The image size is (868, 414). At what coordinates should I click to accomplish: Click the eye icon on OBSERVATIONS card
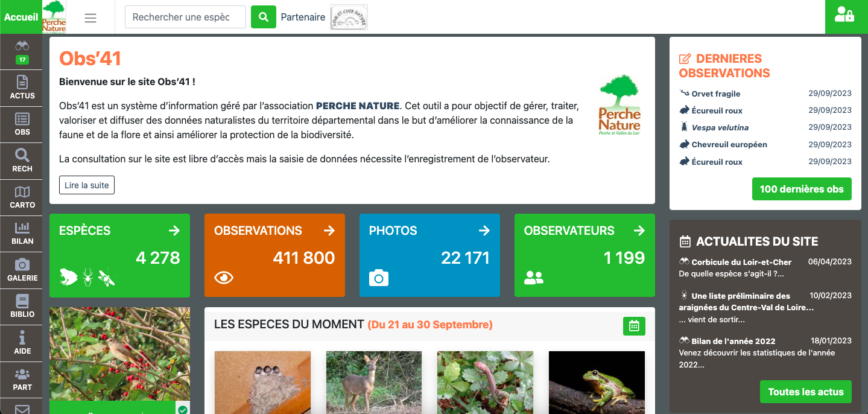[x=224, y=278]
